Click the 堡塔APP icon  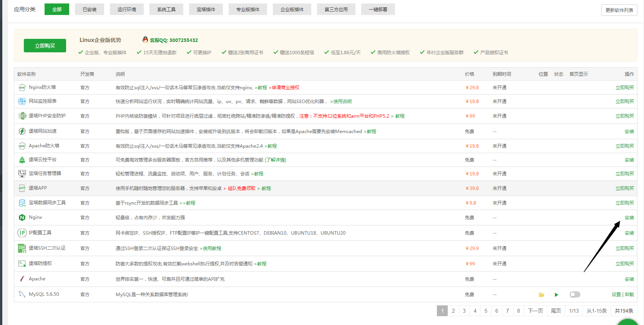(x=22, y=188)
